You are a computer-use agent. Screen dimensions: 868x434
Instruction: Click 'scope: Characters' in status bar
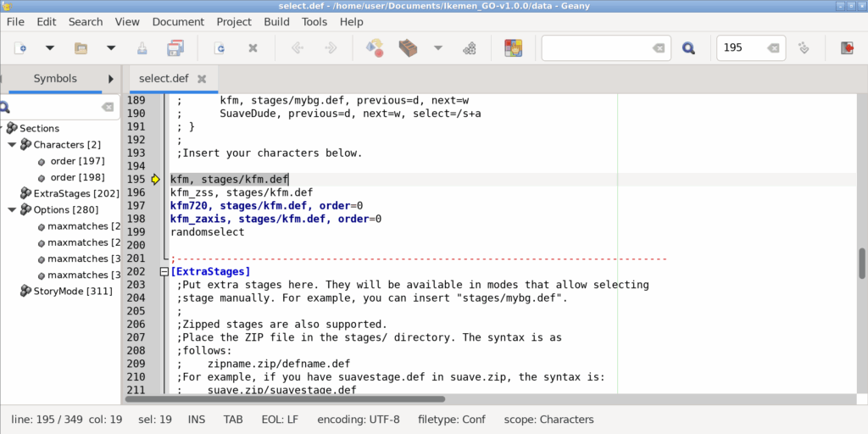coord(549,420)
